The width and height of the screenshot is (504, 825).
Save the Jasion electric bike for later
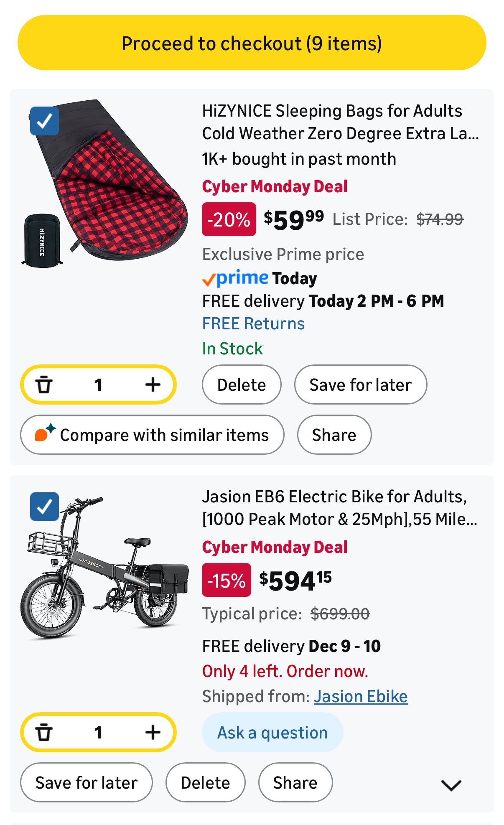(87, 782)
